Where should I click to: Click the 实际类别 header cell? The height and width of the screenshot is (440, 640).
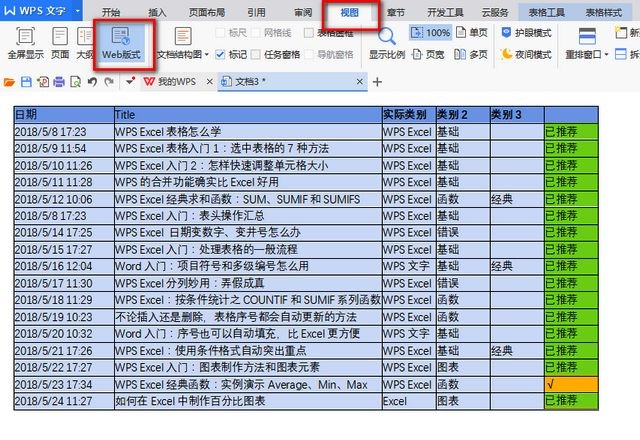pos(409,115)
